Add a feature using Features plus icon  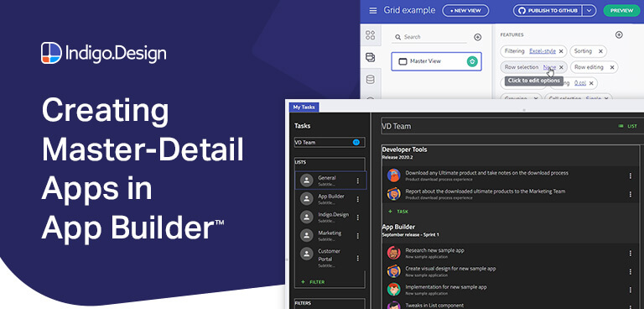click(619, 34)
